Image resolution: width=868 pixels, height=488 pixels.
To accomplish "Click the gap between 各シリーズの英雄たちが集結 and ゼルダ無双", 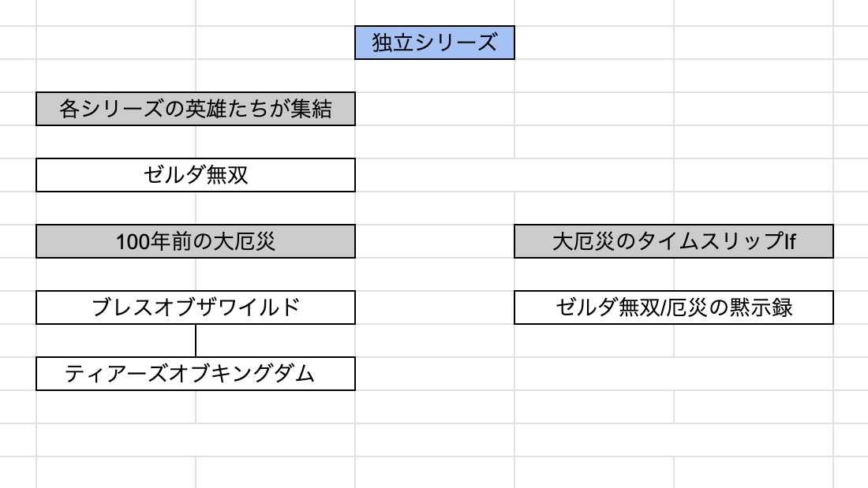I will 196,142.
